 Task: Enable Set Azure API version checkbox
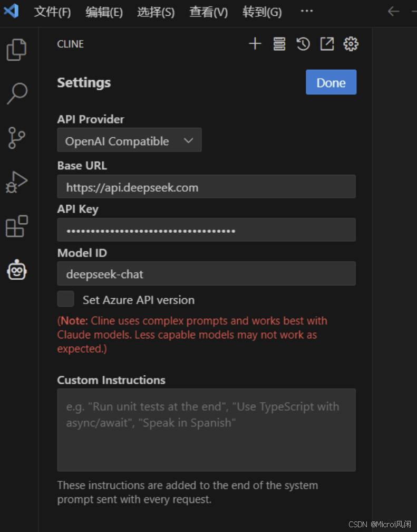click(x=65, y=299)
